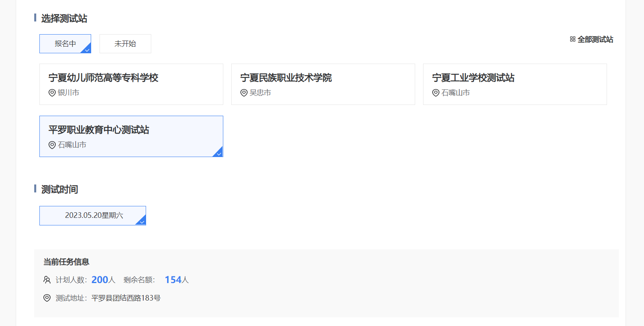
Task: Click the pin icon under 平罗职业教育中心测试站
Action: point(52,145)
